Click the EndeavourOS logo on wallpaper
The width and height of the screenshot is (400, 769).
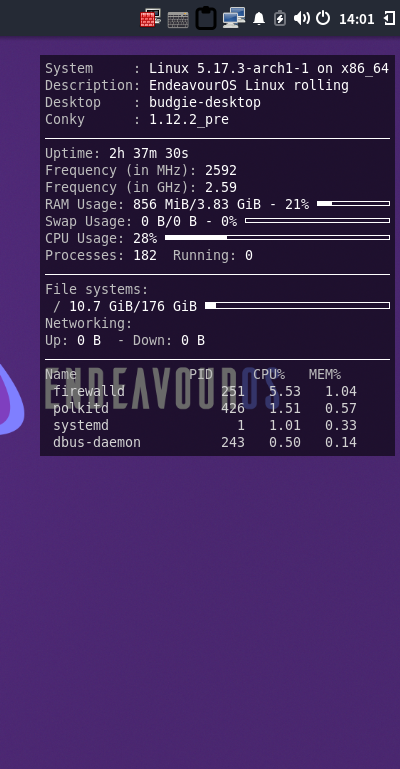(11, 398)
